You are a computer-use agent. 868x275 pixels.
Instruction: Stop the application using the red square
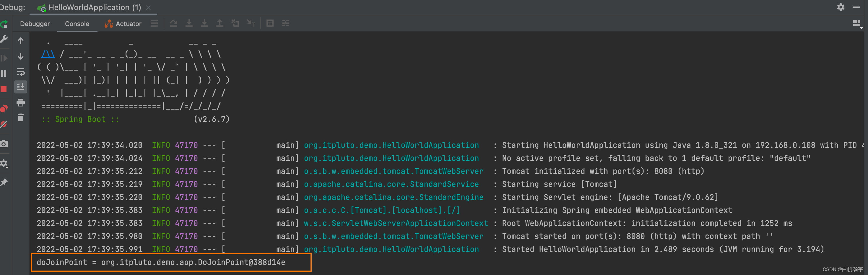(4, 89)
